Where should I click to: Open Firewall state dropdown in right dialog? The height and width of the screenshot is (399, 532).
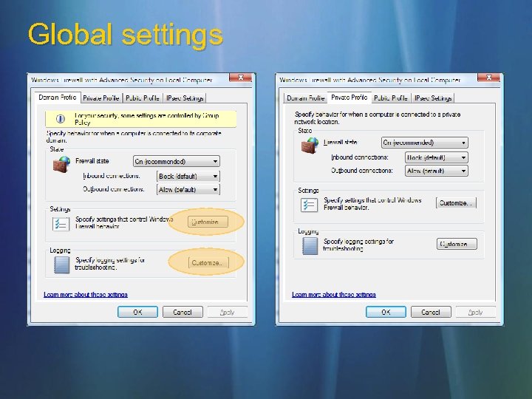tap(425, 143)
